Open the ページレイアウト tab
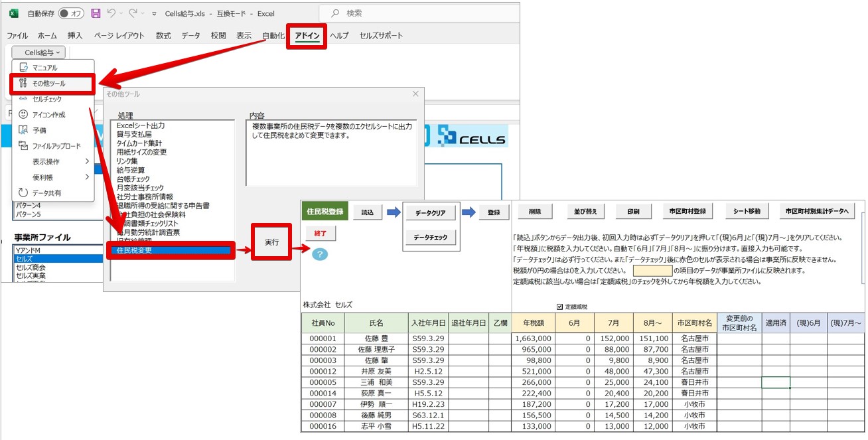The height and width of the screenshot is (440, 868). tap(119, 36)
